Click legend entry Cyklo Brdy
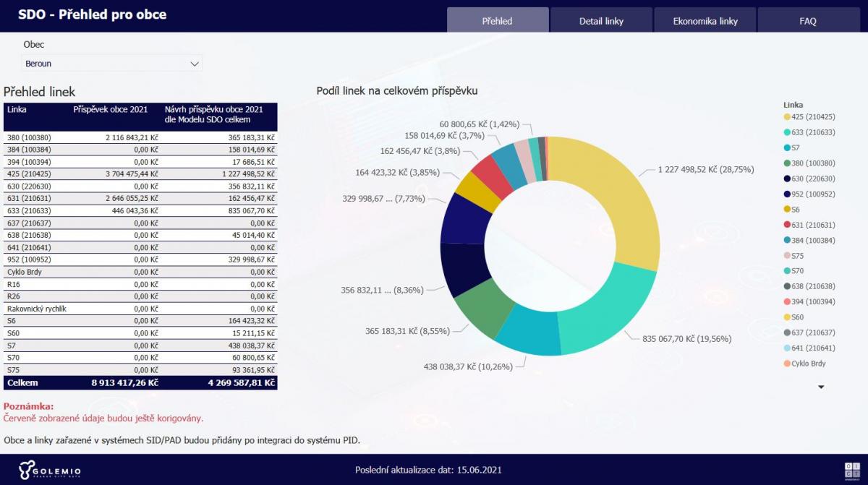Viewport: 868px width, 485px height. click(804, 364)
